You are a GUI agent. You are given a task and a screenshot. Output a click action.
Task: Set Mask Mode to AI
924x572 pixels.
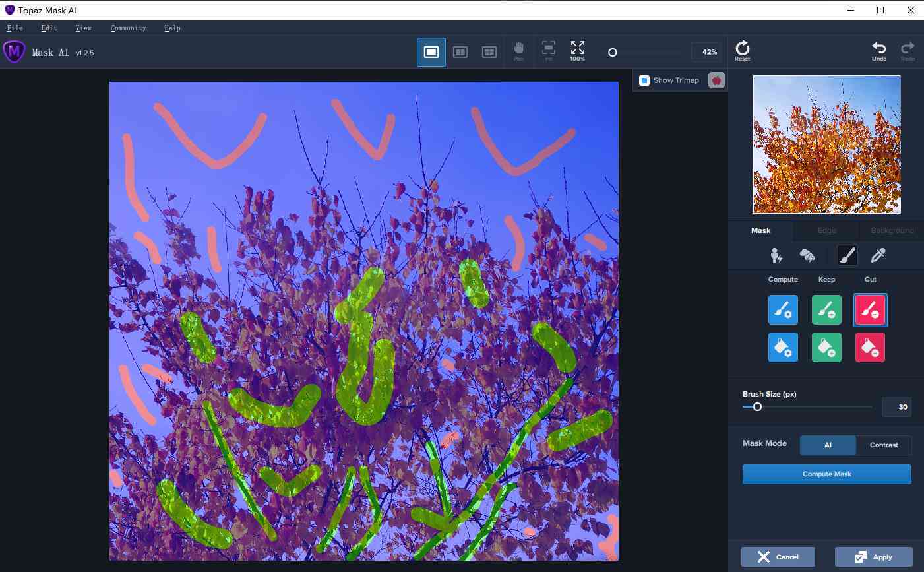(x=828, y=445)
